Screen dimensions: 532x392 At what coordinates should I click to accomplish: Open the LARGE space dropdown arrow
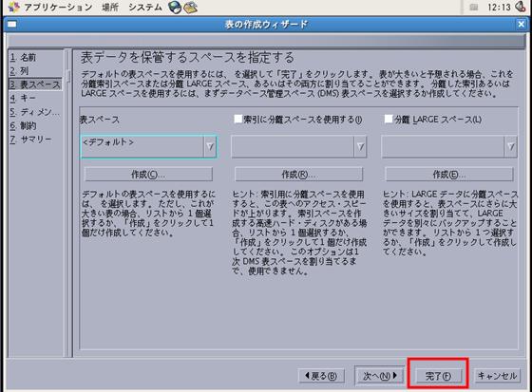point(511,146)
